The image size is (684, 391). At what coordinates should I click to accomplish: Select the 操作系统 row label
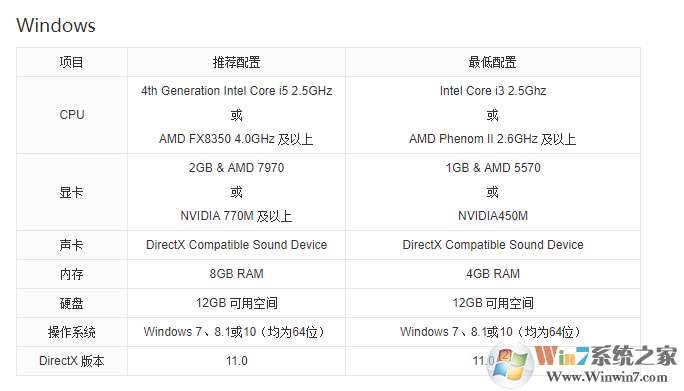point(72,332)
